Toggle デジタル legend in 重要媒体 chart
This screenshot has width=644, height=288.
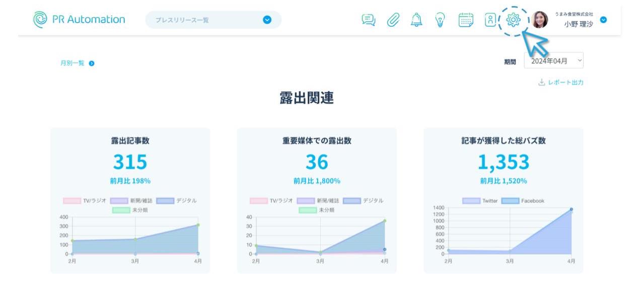click(363, 200)
